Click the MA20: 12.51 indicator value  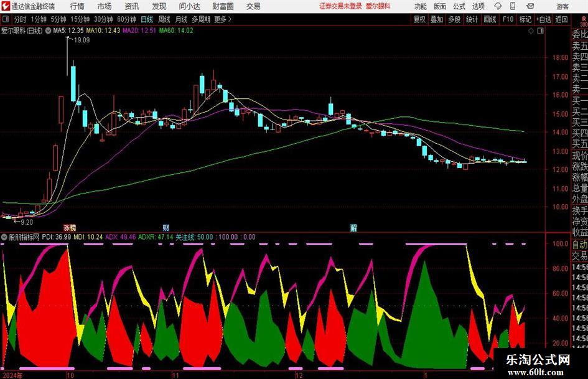click(139, 30)
